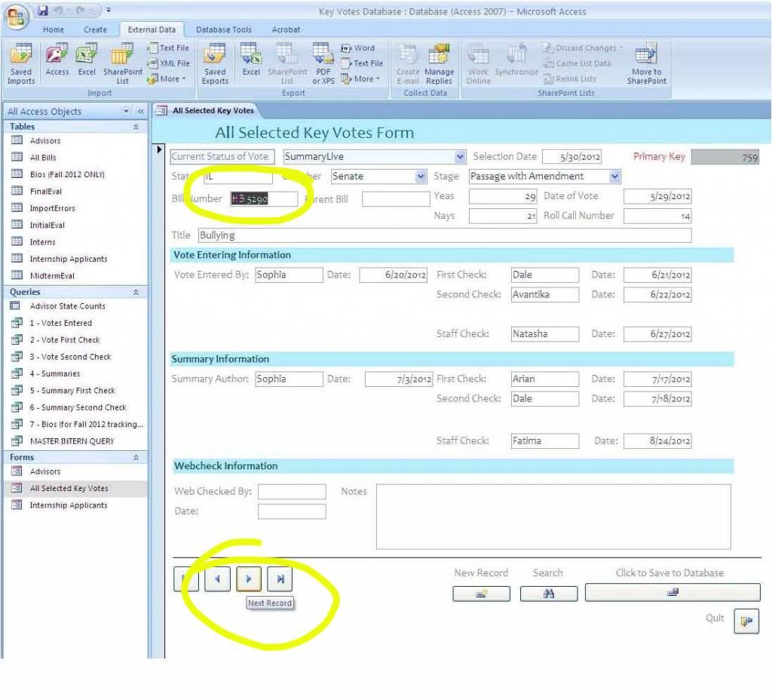Screen dimensions: 772x700
Task: Jump to last record navigation button
Action: point(280,579)
